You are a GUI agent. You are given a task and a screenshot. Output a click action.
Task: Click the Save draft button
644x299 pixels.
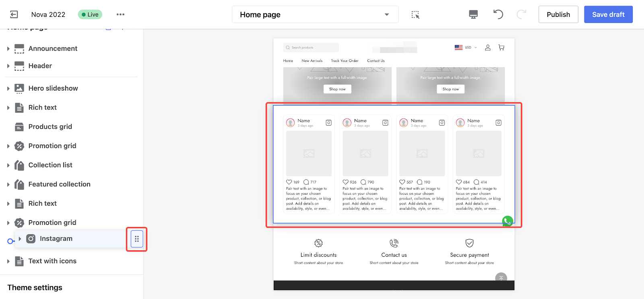pos(608,14)
